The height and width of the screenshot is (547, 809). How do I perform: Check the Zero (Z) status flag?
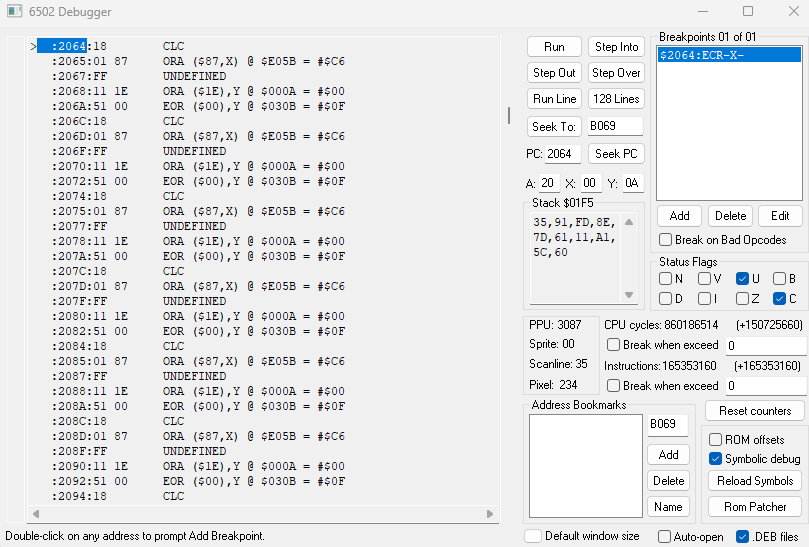pos(742,298)
